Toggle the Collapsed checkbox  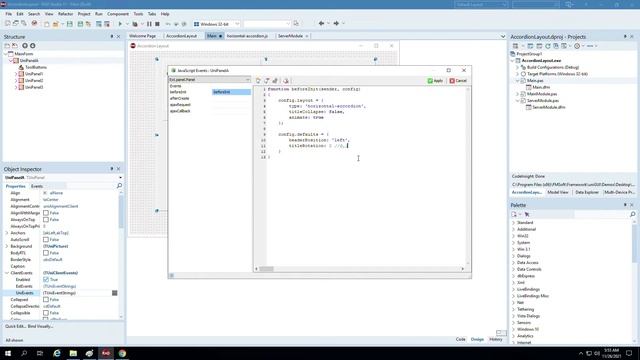pos(46,300)
